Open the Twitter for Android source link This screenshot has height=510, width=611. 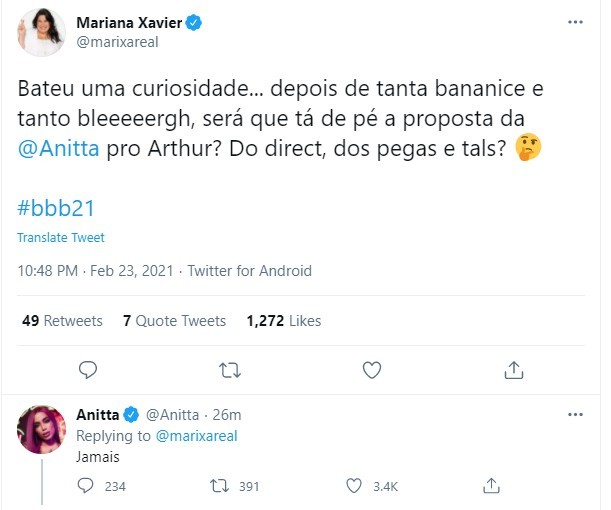click(249, 271)
